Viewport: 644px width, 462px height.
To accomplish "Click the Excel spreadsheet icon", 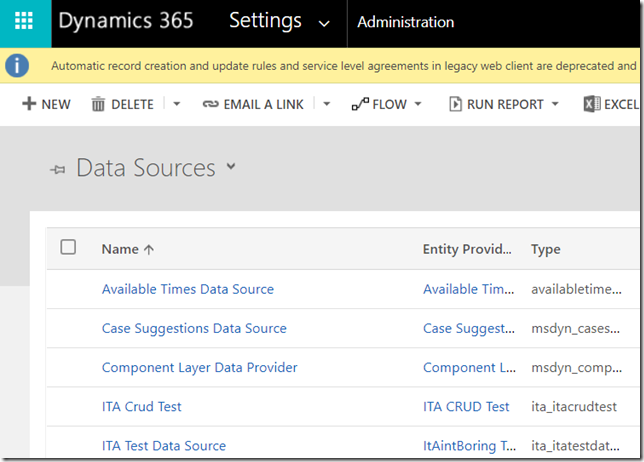I will tap(591, 104).
